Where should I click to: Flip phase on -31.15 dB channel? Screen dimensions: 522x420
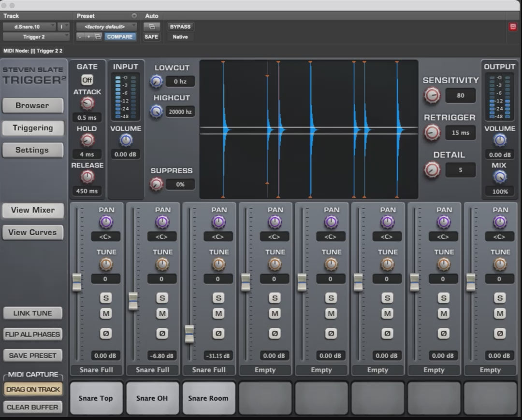click(218, 333)
